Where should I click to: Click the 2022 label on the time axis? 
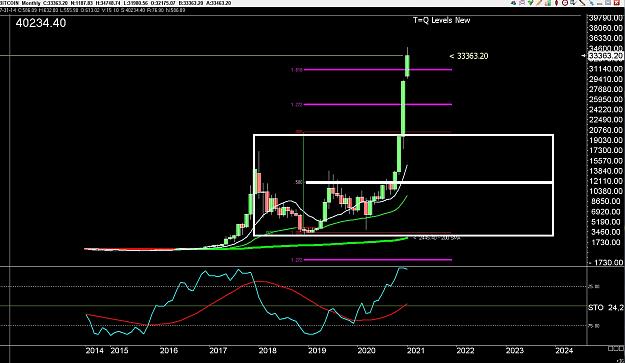click(465, 351)
